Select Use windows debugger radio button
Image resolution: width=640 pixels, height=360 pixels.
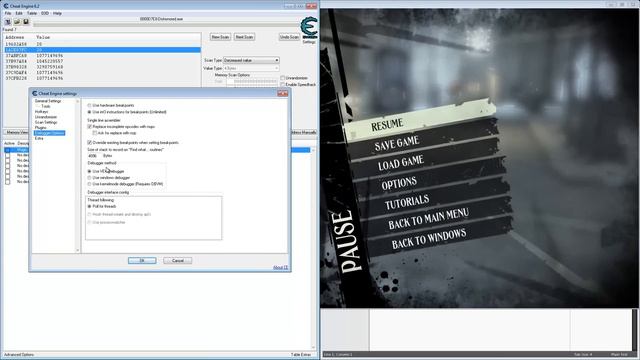[x=89, y=178]
